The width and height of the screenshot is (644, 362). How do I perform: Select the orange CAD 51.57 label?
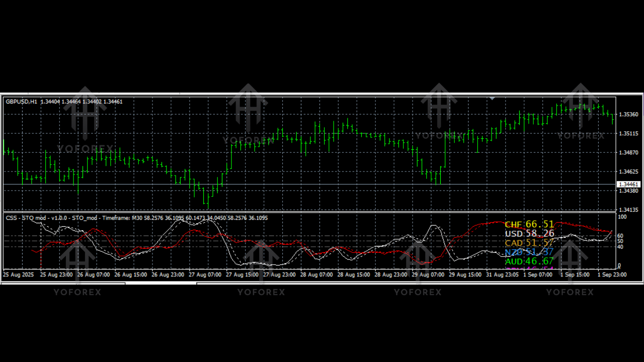pyautogui.click(x=528, y=243)
